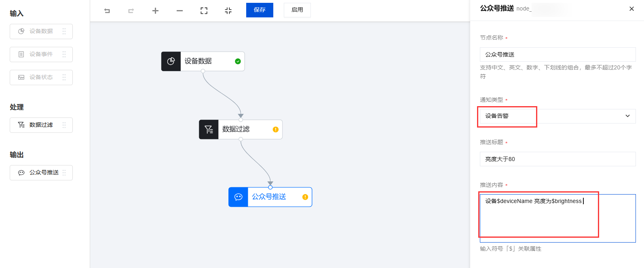Click the fit-to-screen expand icon

(x=204, y=11)
